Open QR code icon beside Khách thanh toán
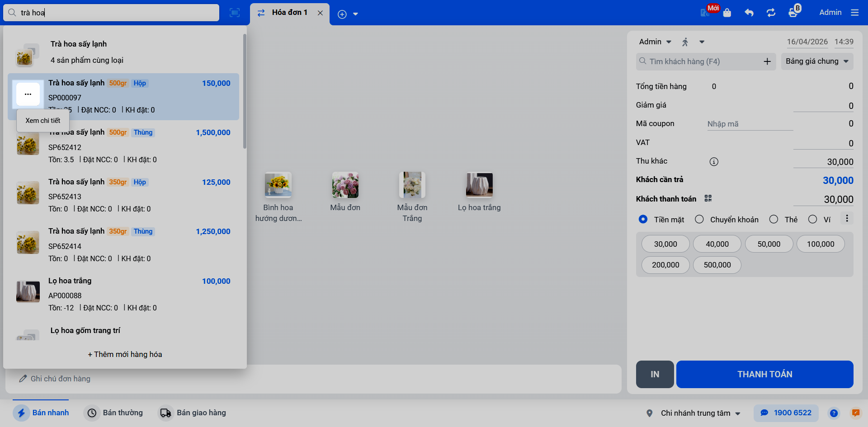 coord(708,198)
